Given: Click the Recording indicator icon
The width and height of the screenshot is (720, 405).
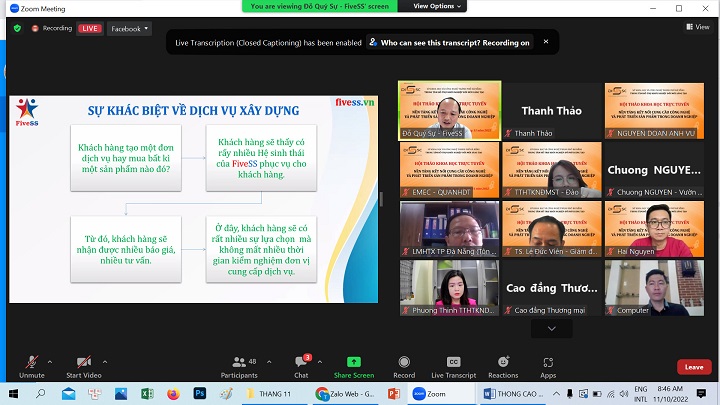Looking at the screenshot, I should click(x=35, y=28).
